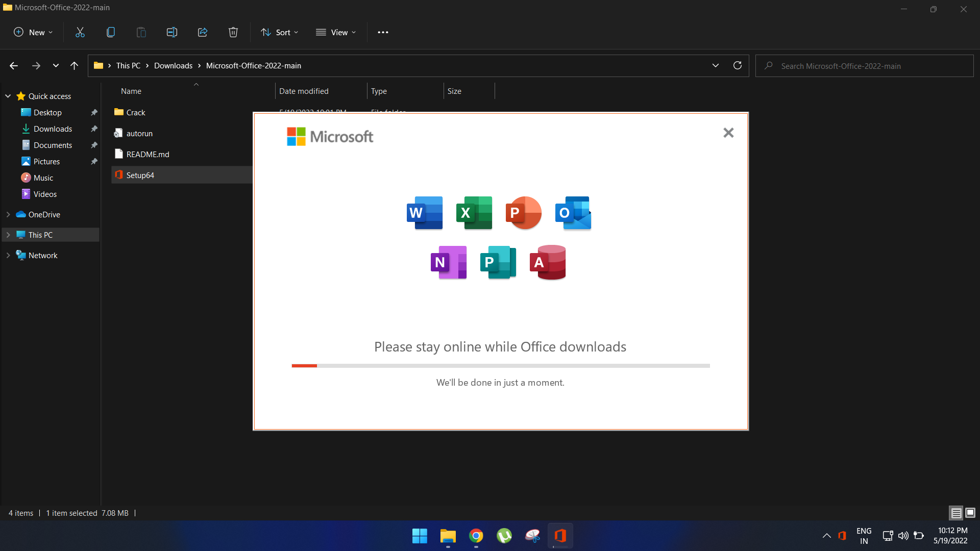Open uTorrent from taskbar
This screenshot has width=980, height=551.
(504, 536)
